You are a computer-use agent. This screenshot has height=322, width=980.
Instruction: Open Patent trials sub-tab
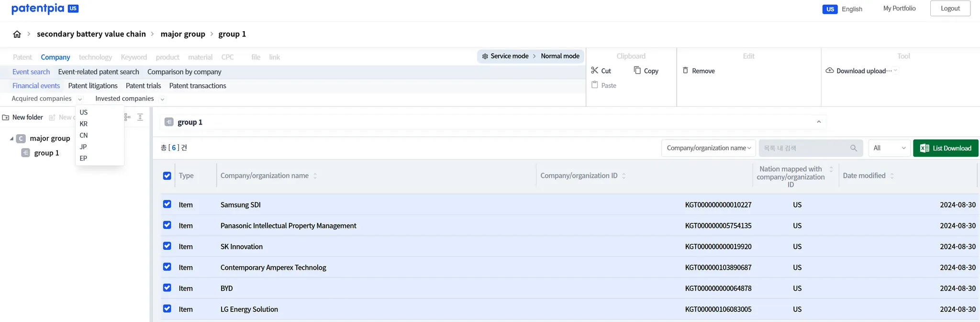click(x=143, y=86)
